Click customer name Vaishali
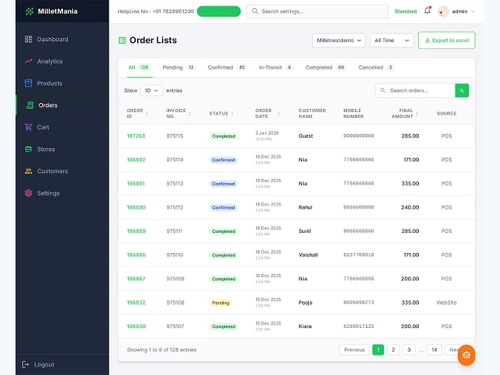This screenshot has height=375, width=500. (x=308, y=255)
